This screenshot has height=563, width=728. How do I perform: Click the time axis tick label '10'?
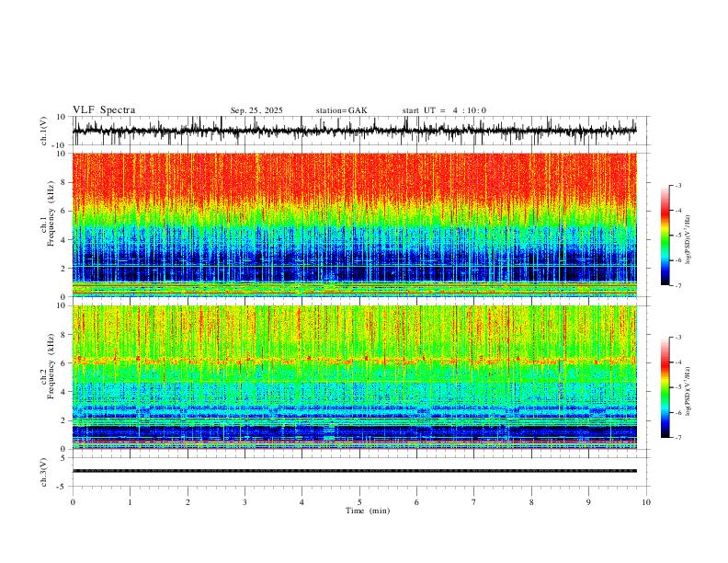646,502
